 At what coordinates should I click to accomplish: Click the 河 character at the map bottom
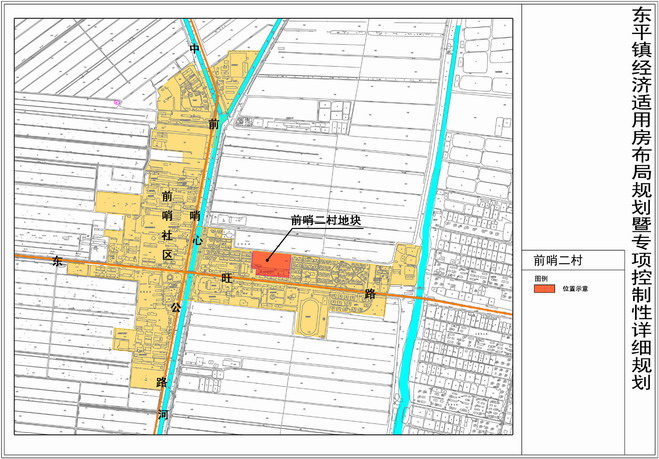pyautogui.click(x=162, y=413)
